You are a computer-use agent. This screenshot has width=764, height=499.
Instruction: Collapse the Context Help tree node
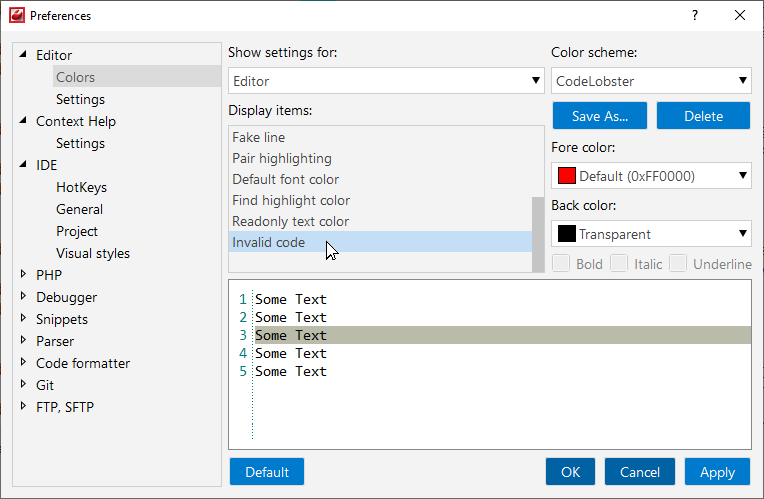tap(23, 120)
